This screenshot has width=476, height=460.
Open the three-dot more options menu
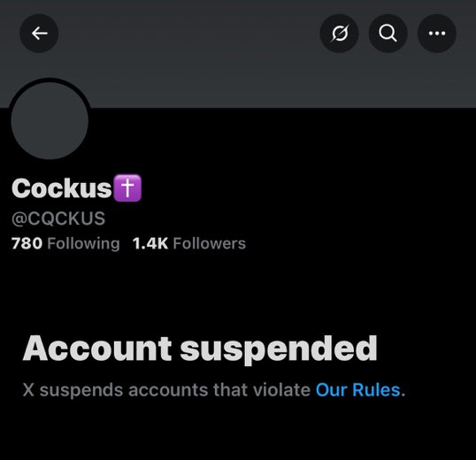click(437, 34)
